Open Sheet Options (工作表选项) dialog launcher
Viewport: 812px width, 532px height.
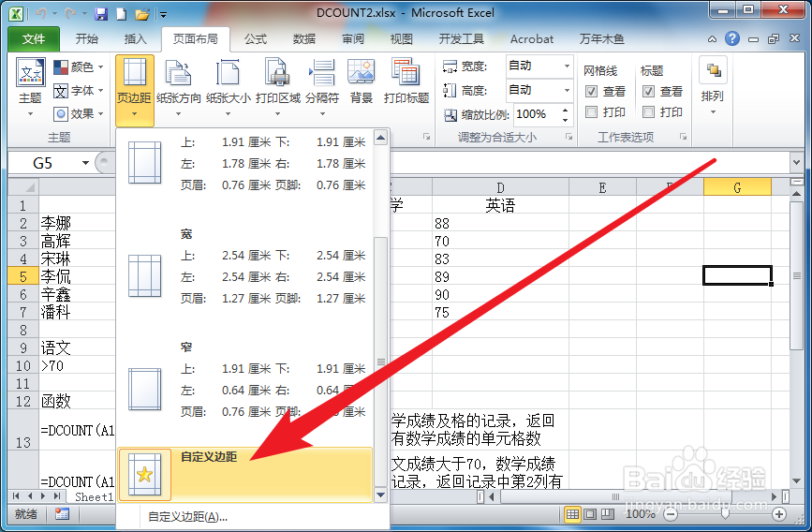(x=683, y=137)
